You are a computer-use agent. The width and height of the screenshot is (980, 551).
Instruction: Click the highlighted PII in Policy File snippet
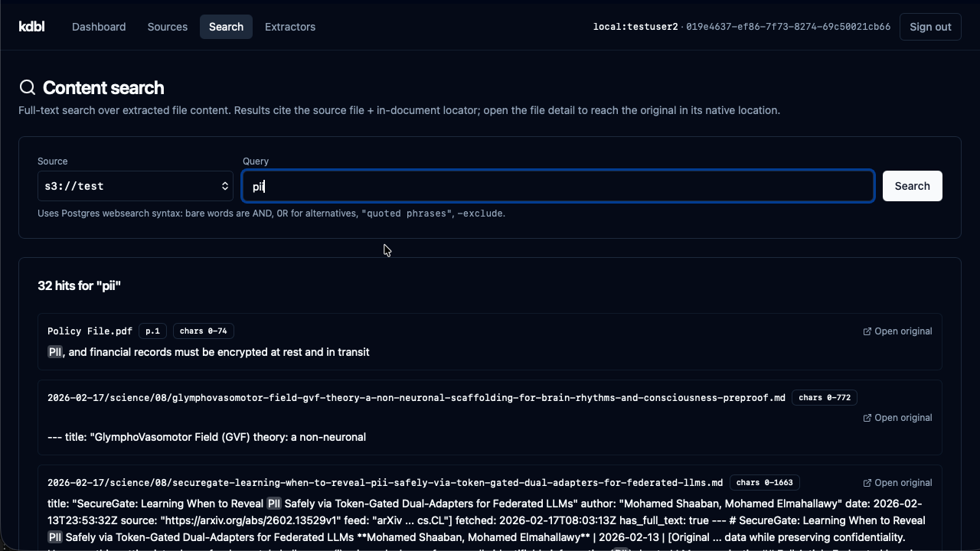point(55,352)
